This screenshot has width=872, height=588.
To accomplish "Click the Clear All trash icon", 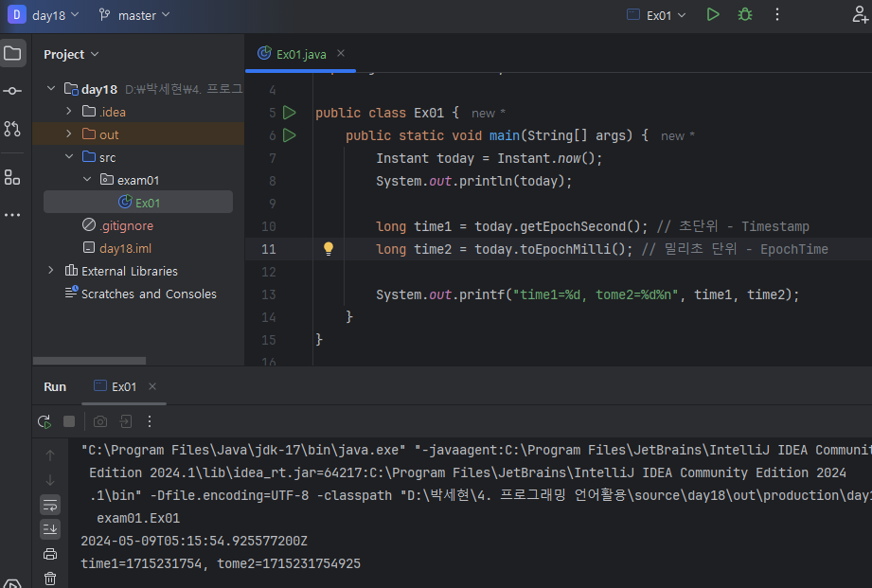I will 50,578.
